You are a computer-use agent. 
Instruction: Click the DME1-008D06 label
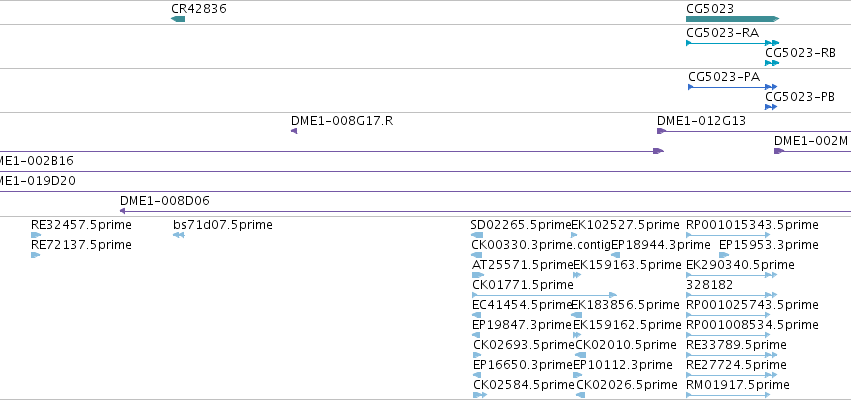tap(165, 201)
